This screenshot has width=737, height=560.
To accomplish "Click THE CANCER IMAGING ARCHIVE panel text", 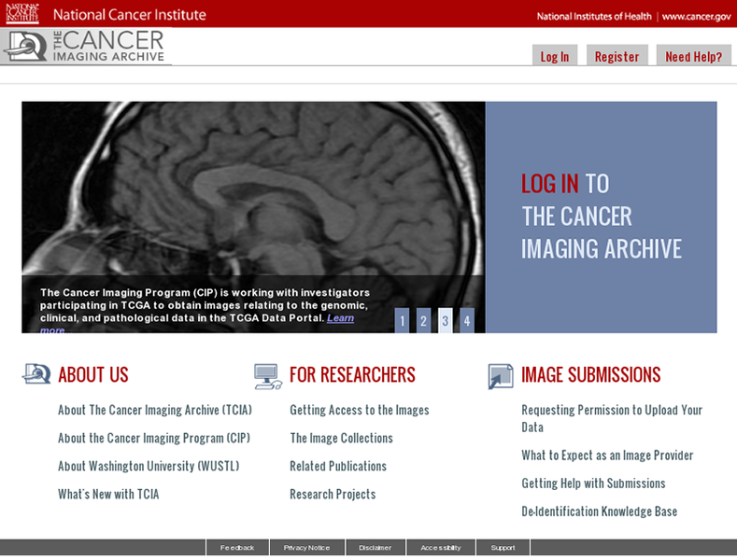I will 602,232.
